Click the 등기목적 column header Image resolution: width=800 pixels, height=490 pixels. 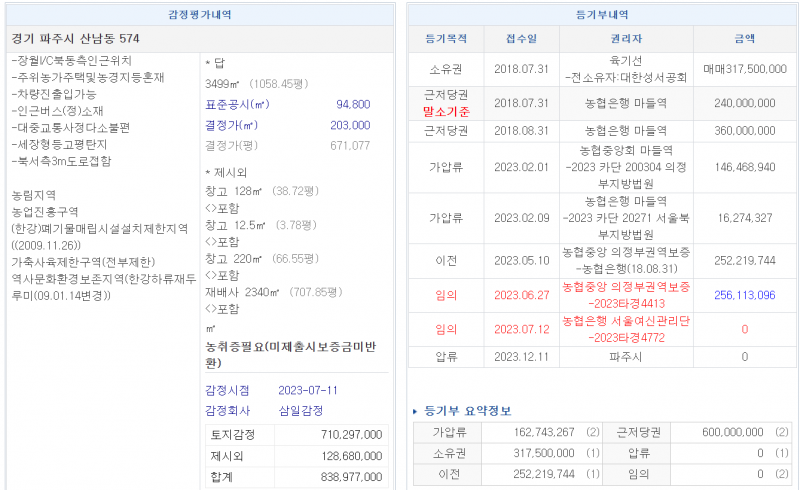pos(446,39)
